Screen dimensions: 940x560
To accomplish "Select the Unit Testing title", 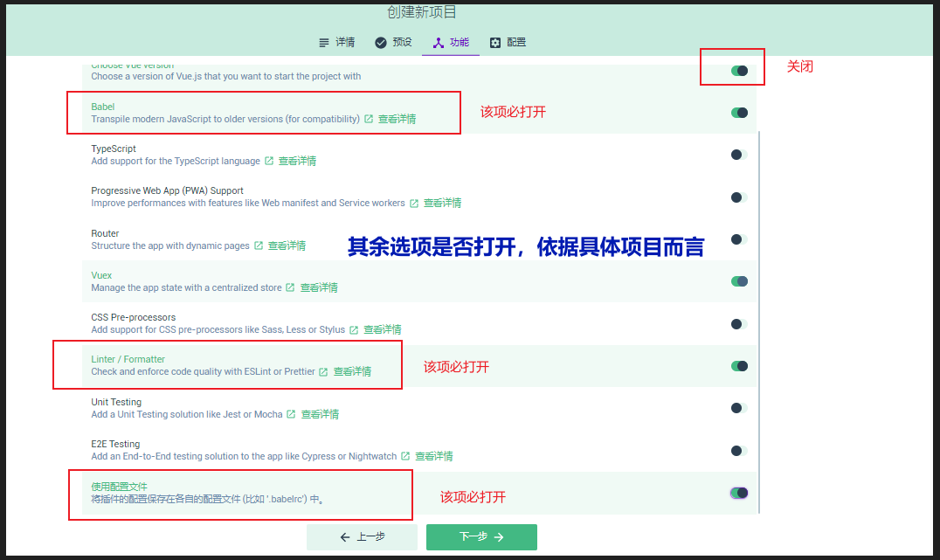I will tap(116, 402).
